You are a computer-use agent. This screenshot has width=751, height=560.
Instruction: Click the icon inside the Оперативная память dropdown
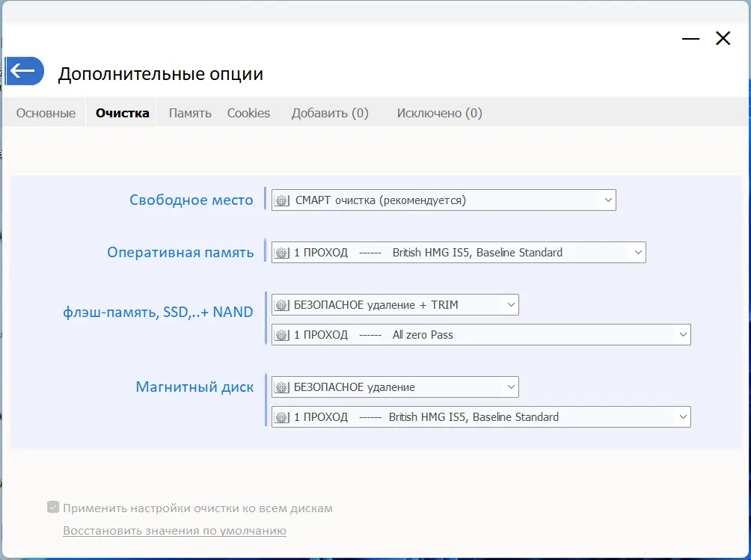tap(282, 253)
